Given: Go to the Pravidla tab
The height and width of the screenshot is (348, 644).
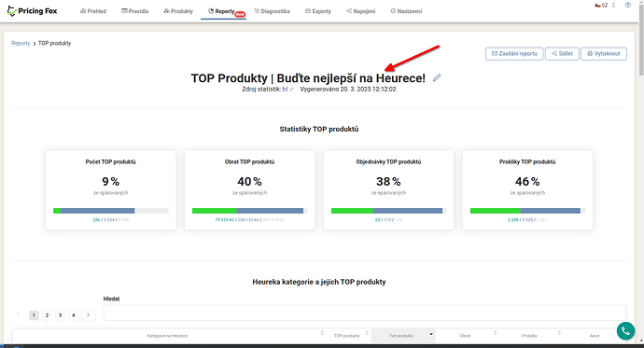Looking at the screenshot, I should 134,11.
